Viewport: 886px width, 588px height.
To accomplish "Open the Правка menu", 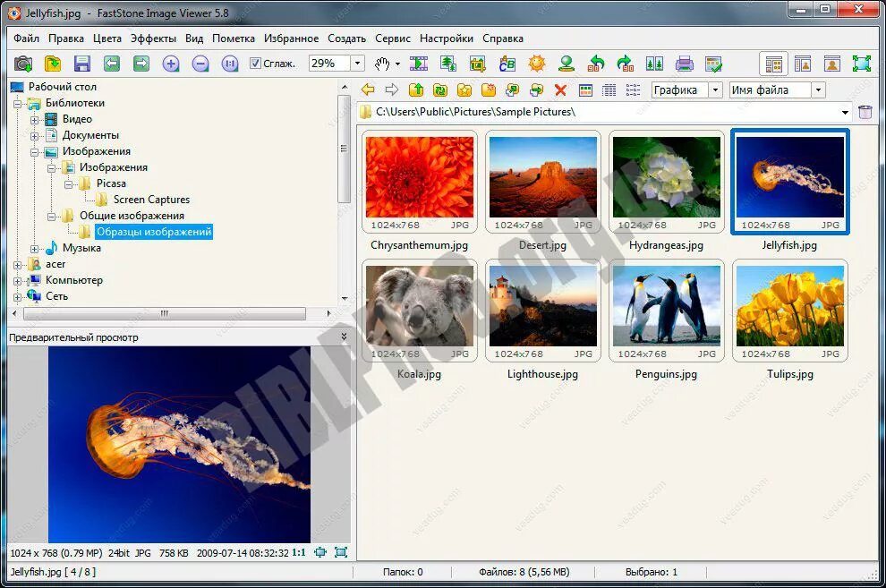I will pyautogui.click(x=66, y=38).
